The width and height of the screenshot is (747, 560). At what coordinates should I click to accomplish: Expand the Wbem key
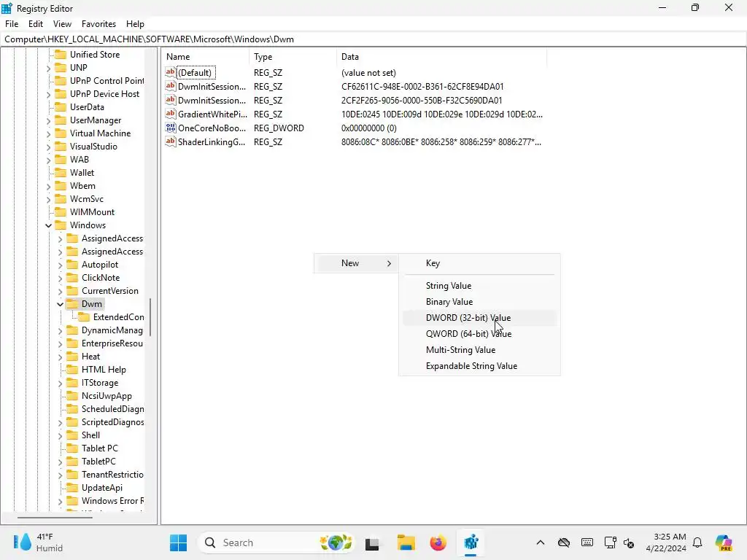49,186
